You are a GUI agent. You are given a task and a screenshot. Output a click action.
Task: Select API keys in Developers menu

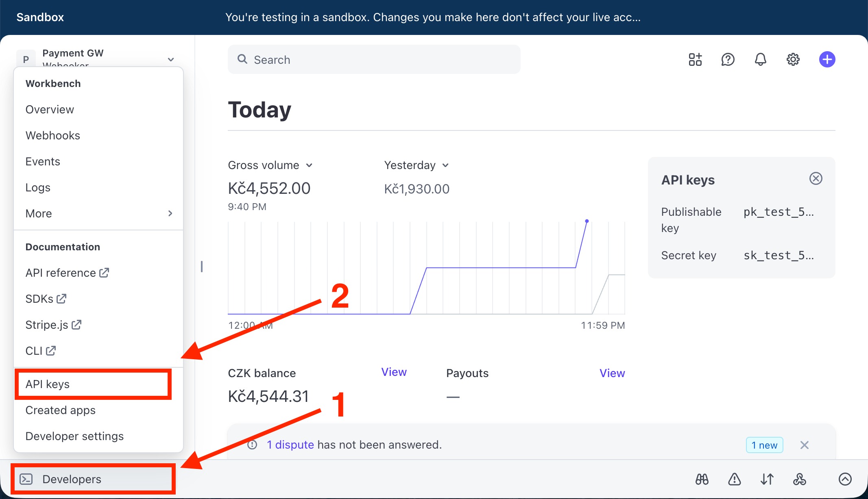48,384
